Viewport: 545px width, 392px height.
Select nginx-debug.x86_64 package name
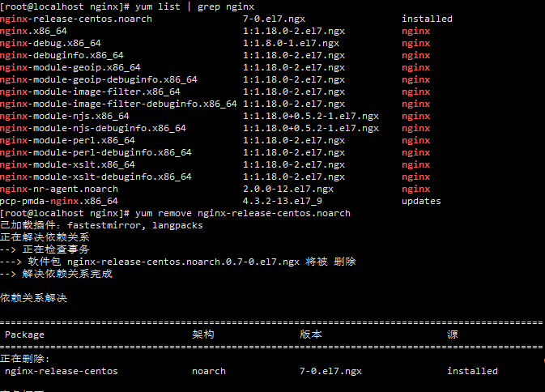click(x=50, y=43)
